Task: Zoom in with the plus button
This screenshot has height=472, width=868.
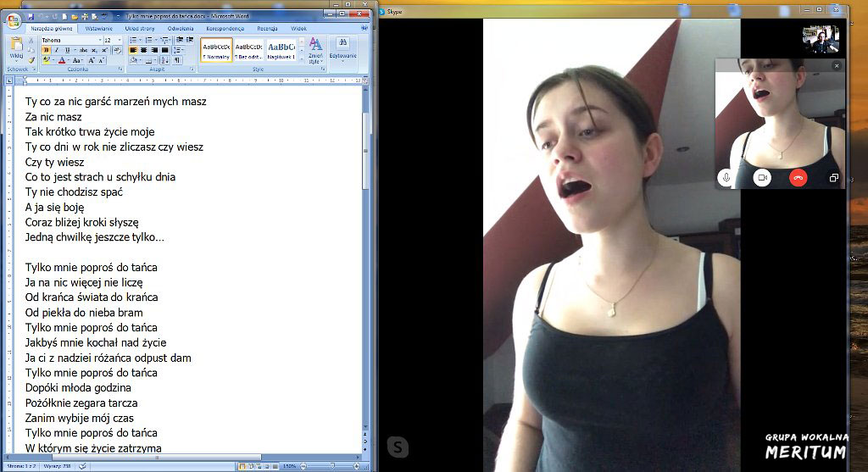Action: coord(357,466)
